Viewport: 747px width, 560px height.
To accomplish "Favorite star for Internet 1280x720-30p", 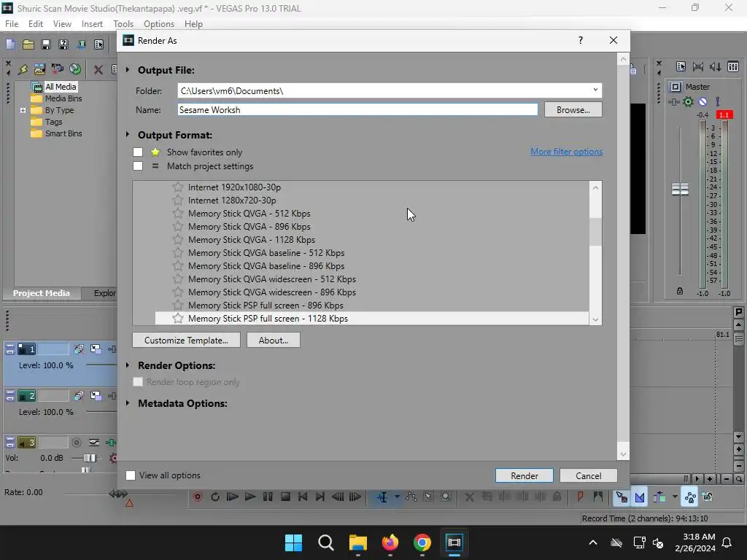I will coord(178,201).
